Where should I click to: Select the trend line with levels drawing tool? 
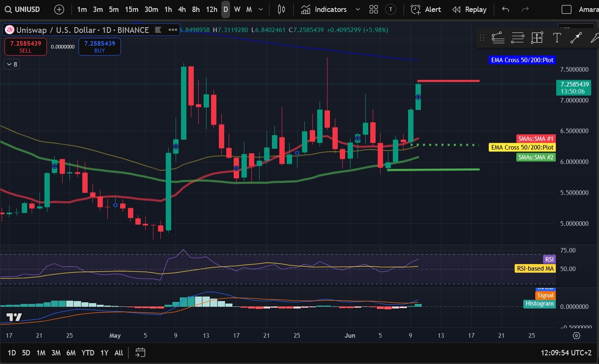tap(498, 38)
